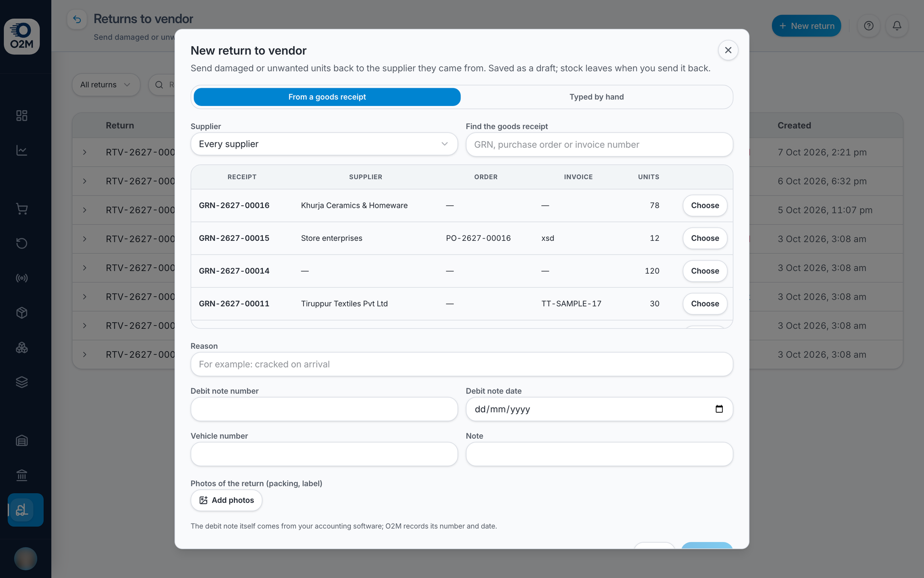Expand the return row created 6 Oct 2026
The height and width of the screenshot is (578, 924).
coord(85,181)
